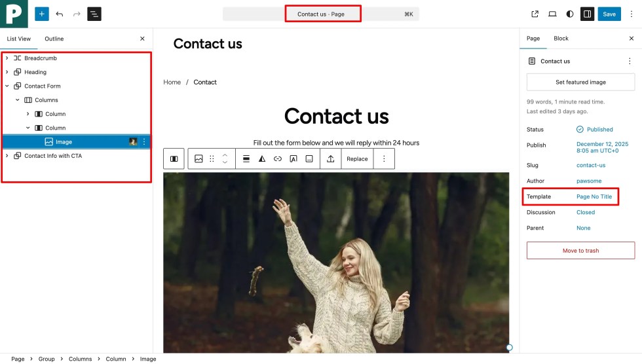The height and width of the screenshot is (364, 642).
Task: Change the Published status
Action: point(595,129)
